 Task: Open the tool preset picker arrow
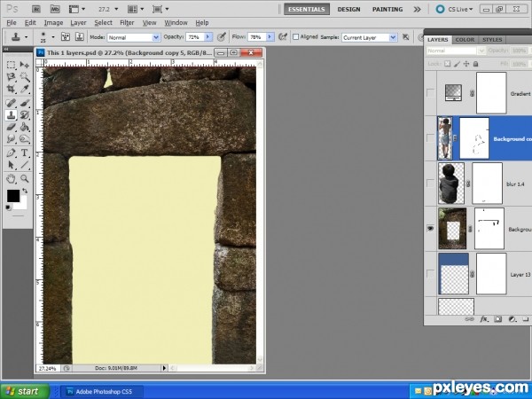click(x=26, y=37)
